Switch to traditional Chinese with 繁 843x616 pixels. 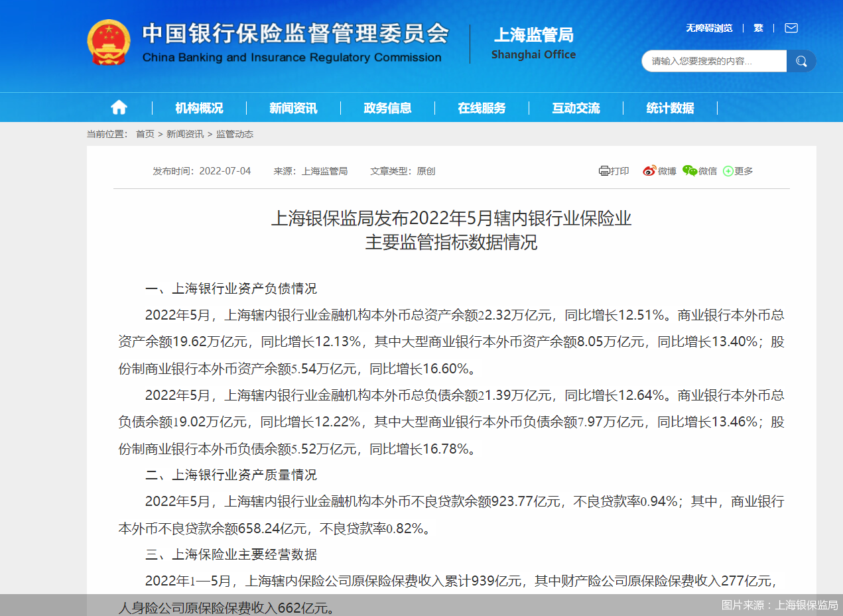[757, 28]
